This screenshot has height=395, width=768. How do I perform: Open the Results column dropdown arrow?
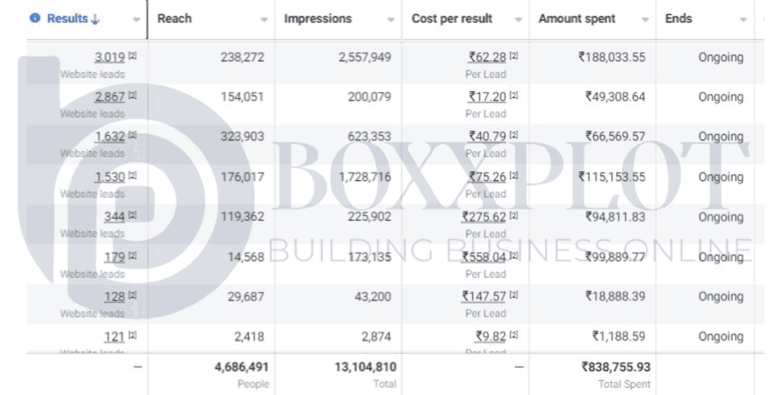click(x=136, y=20)
